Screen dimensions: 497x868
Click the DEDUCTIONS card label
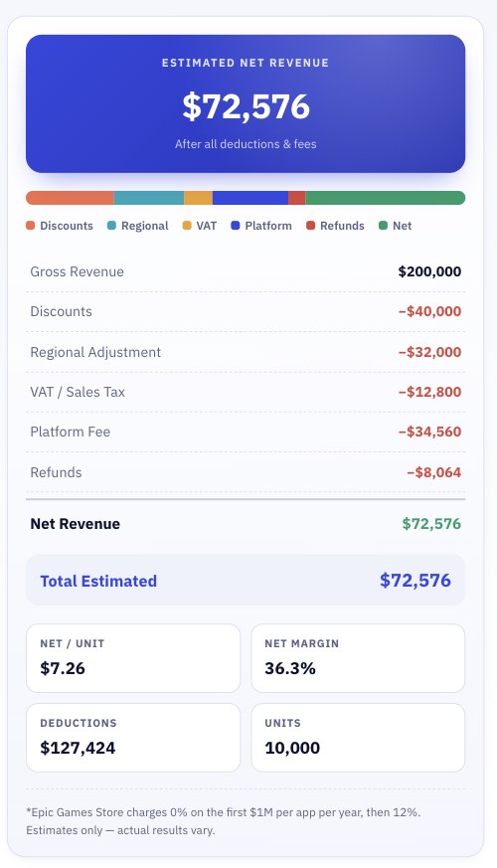79,723
